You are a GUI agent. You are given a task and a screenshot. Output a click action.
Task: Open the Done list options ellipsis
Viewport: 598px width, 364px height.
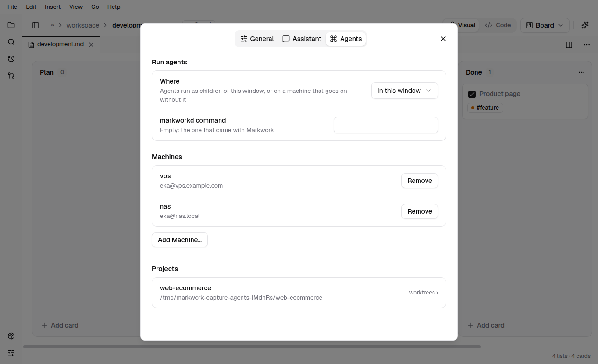click(582, 72)
